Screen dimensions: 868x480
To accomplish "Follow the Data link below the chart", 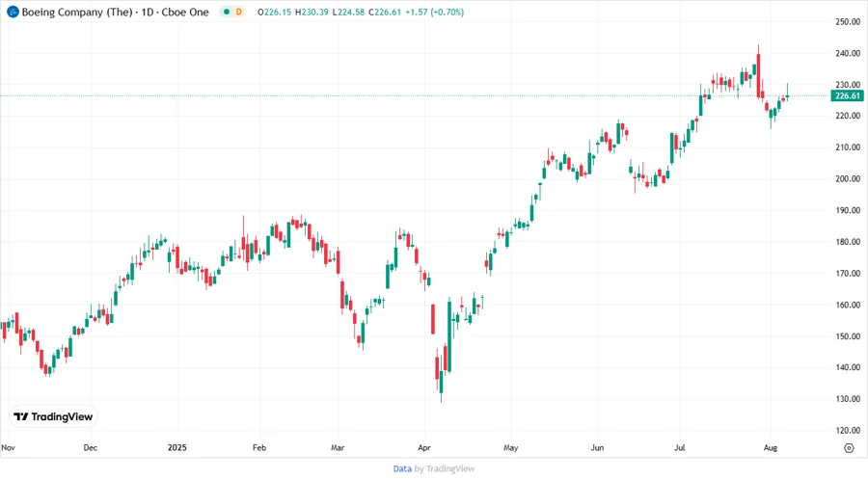I will (x=402, y=468).
